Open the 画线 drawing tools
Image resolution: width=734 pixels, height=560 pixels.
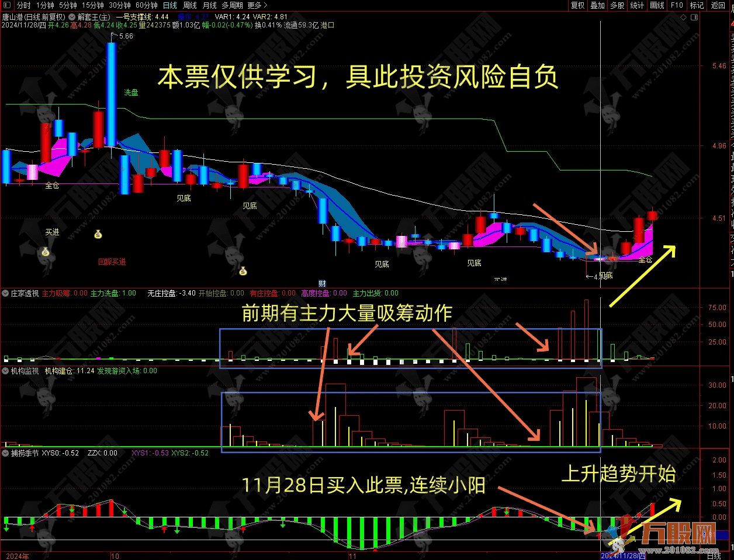click(657, 5)
